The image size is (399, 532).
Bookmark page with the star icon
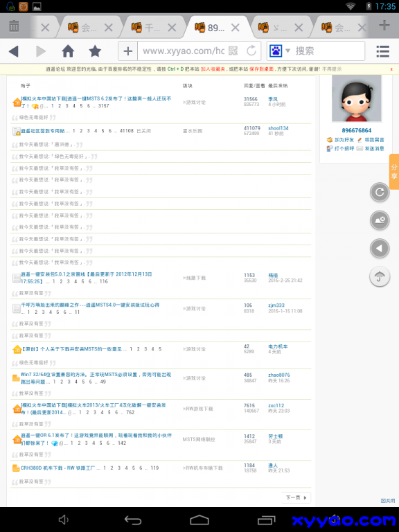click(x=95, y=51)
